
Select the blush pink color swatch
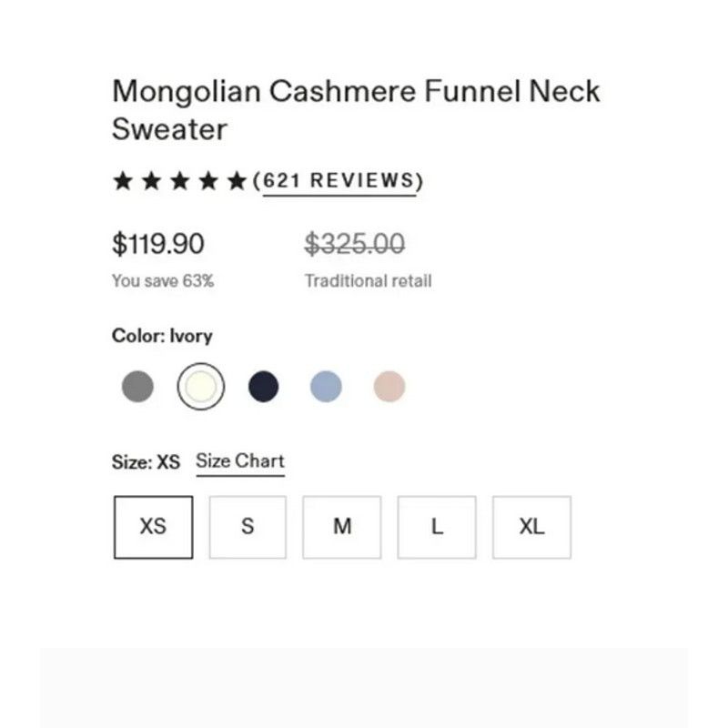click(x=389, y=386)
